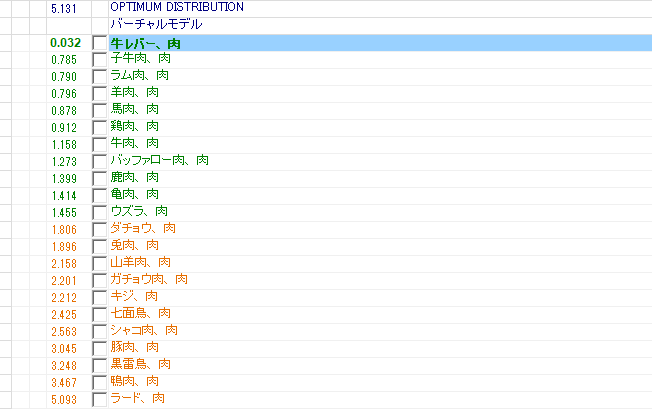Click the OPTIMUM DISTRIBUTION header text

tap(176, 7)
